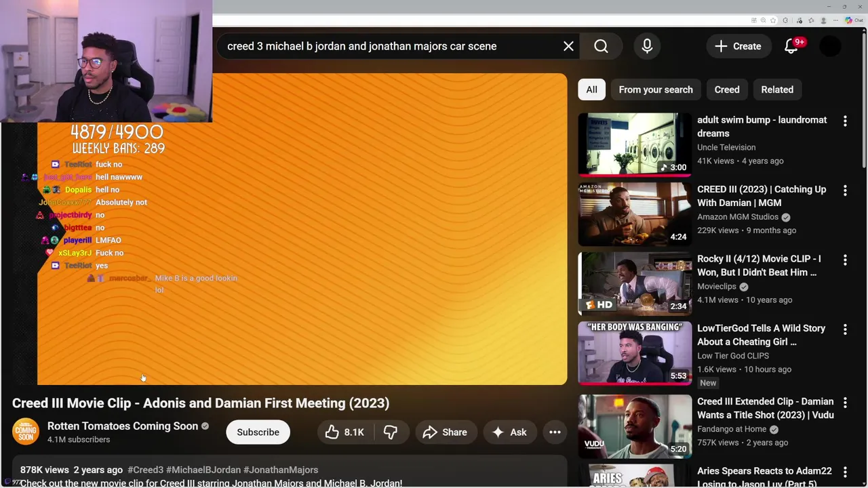Click the Vudu logo on Extended Clip thumbnail
The width and height of the screenshot is (868, 488).
pyautogui.click(x=594, y=444)
